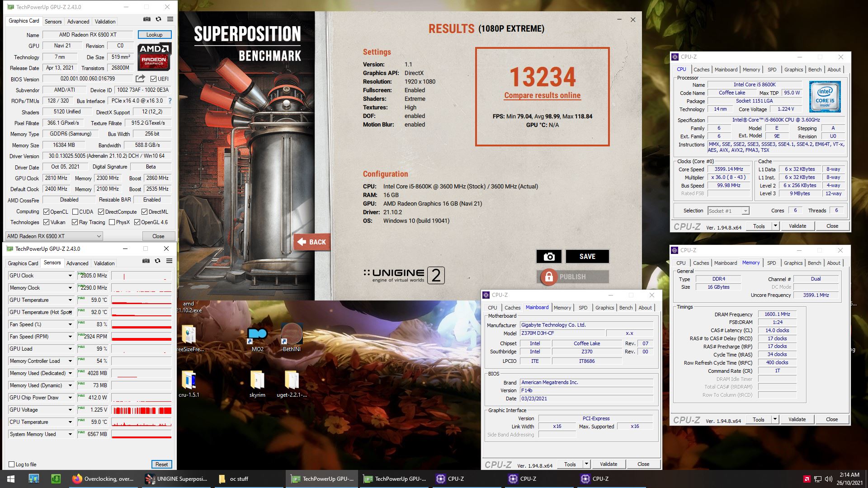Expand the GPU Chip Power Draw sensor dropdown
This screenshot has height=488, width=868.
70,398
